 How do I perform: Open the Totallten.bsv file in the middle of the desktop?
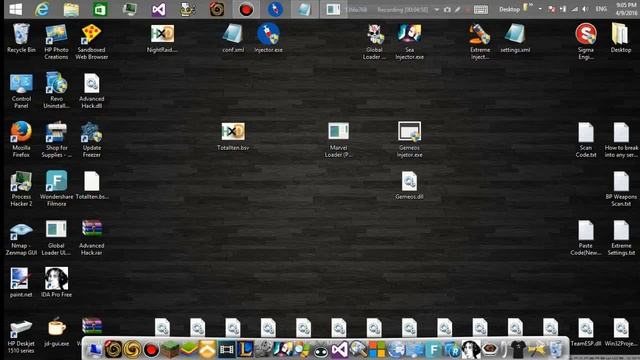pos(233,136)
